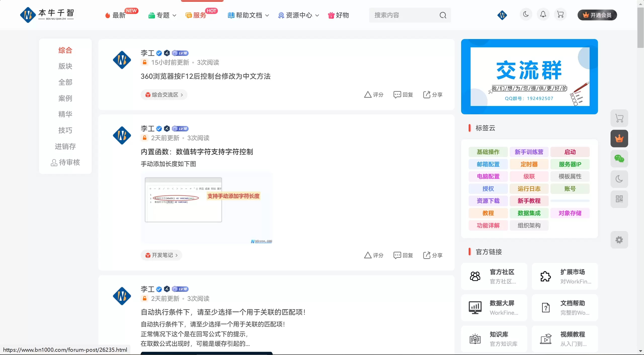Click 回复 on the 内置函数 post
Image resolution: width=644 pixels, height=355 pixels.
pos(403,255)
